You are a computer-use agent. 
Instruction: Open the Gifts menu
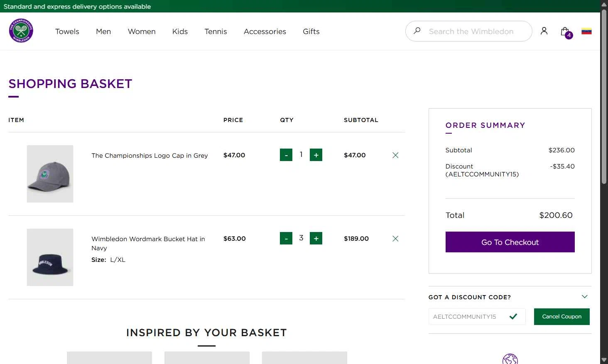pyautogui.click(x=311, y=32)
